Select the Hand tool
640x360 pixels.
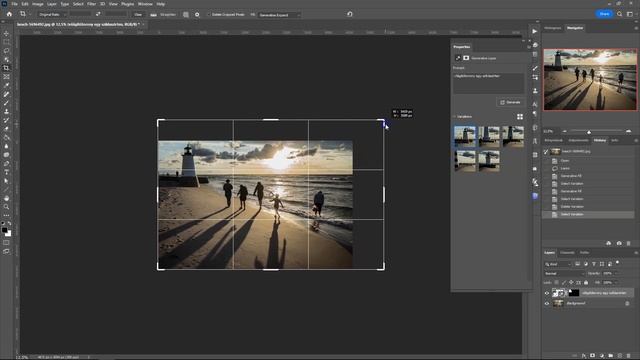6,198
